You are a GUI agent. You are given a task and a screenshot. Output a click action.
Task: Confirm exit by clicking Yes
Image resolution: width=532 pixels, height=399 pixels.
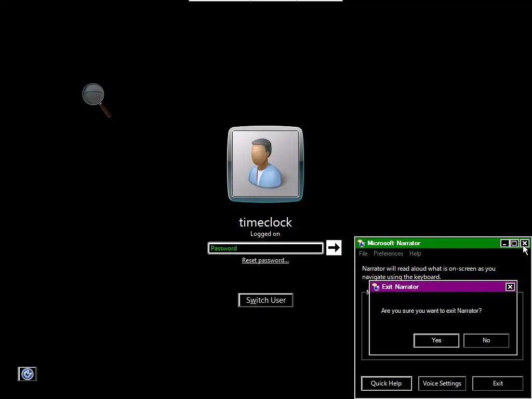tap(436, 340)
